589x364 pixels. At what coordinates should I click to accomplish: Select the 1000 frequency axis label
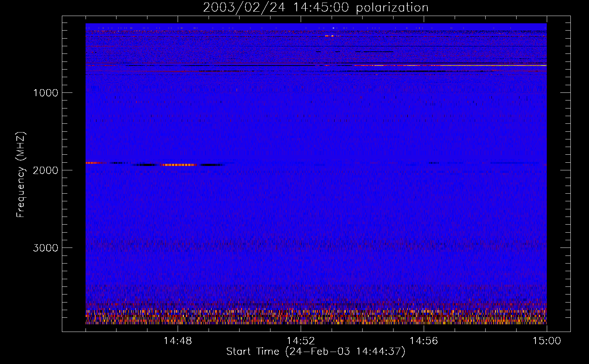(46, 93)
